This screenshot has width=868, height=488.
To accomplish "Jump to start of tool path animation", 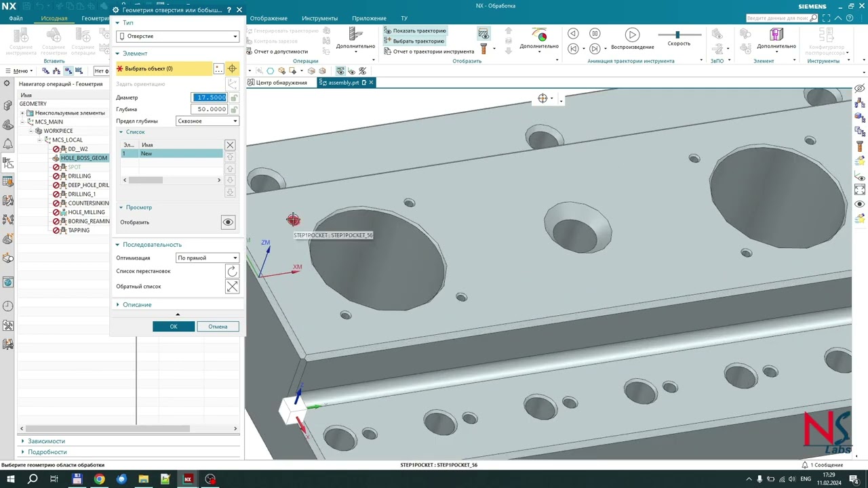I will (x=573, y=48).
